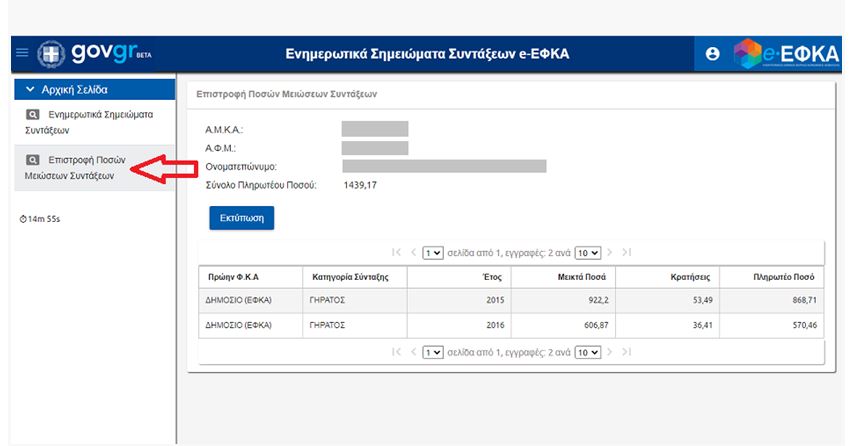Go to first page in top paginator
The height and width of the screenshot is (446, 861).
click(397, 253)
